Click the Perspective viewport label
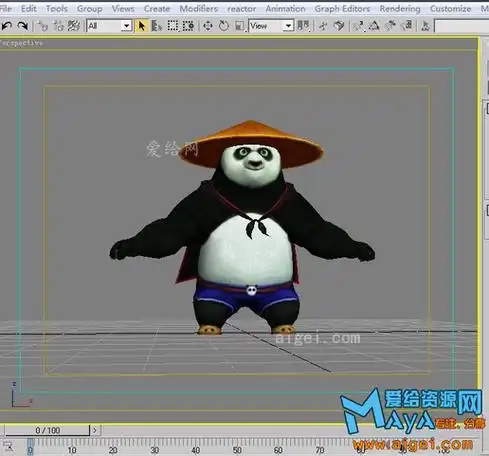This screenshot has width=489, height=456. tap(21, 43)
